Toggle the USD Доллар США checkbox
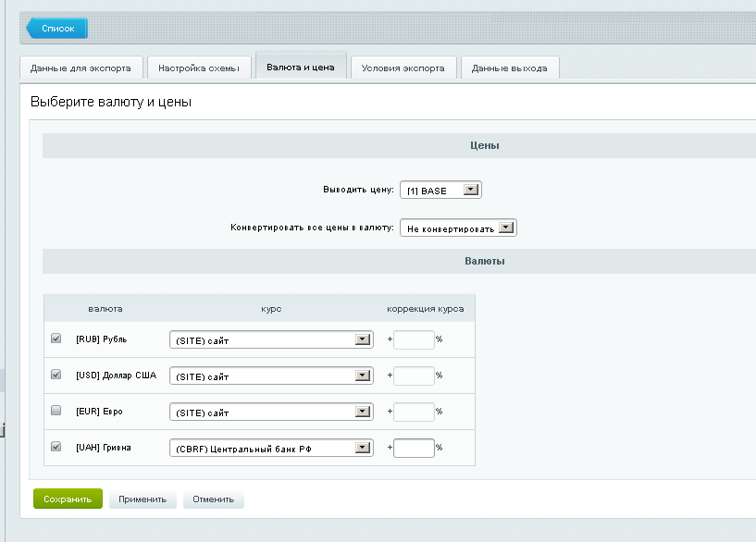 pos(56,376)
